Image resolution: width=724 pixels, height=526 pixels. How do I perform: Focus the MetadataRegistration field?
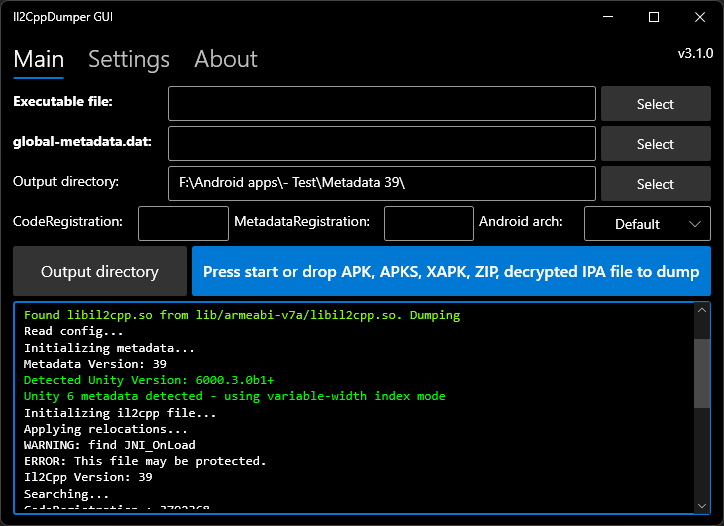(429, 224)
